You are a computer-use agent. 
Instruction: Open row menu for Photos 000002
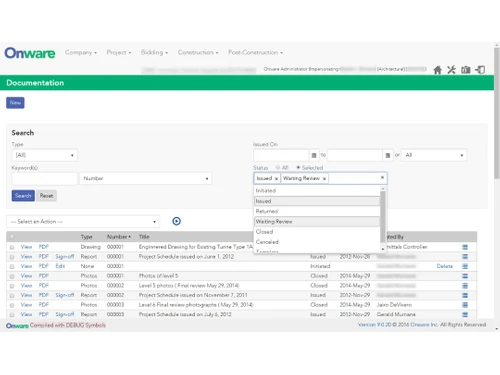[465, 286]
